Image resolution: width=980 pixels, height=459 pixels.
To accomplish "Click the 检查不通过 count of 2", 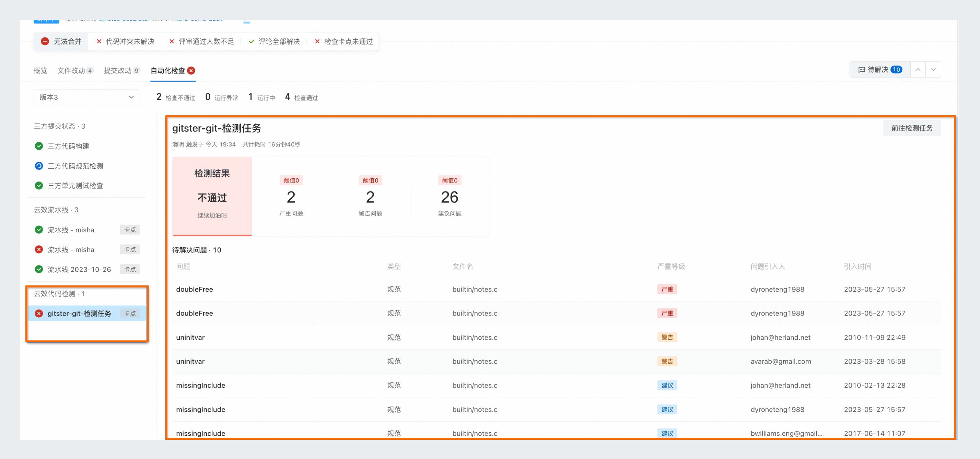I will pos(159,97).
